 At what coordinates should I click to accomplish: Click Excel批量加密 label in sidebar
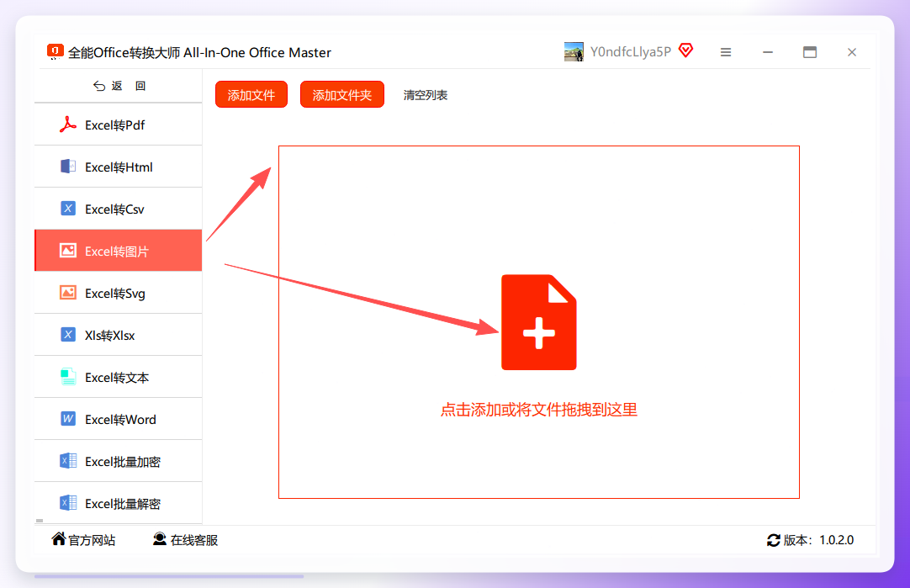123,462
